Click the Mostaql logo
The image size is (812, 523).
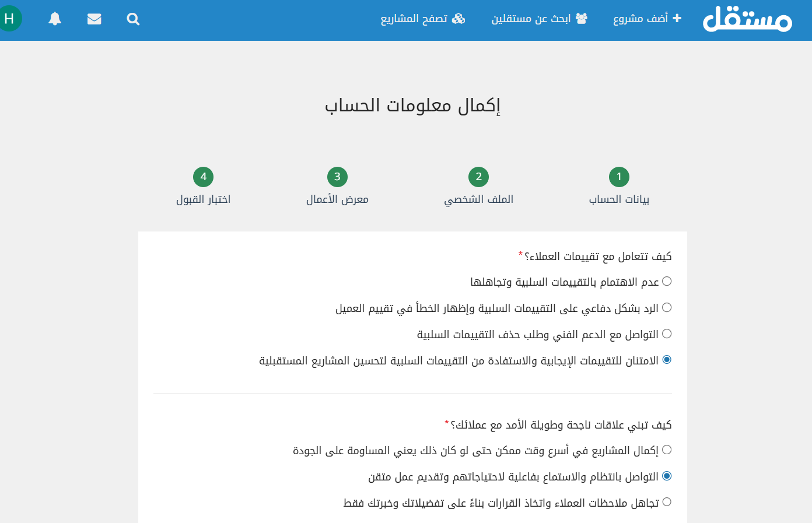[747, 19]
